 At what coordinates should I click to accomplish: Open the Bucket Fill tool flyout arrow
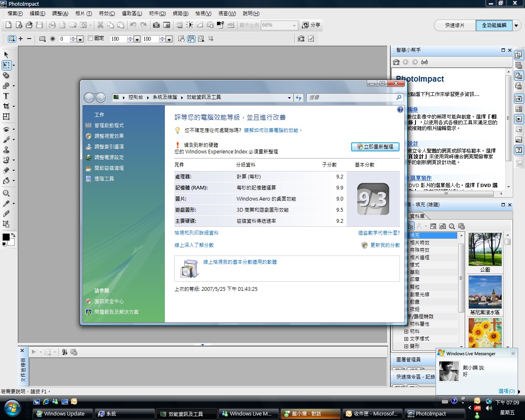(x=14, y=181)
